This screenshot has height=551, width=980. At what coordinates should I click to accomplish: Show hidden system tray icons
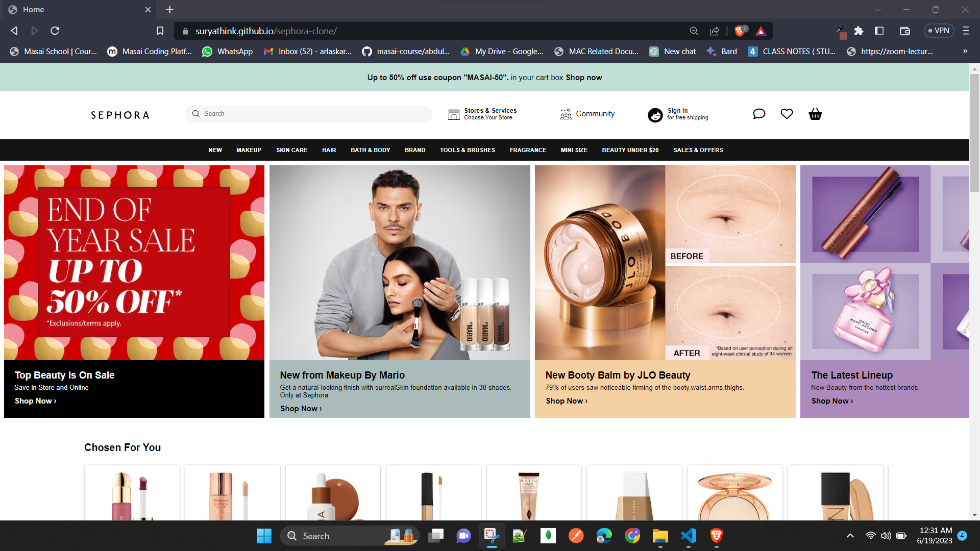coord(850,536)
